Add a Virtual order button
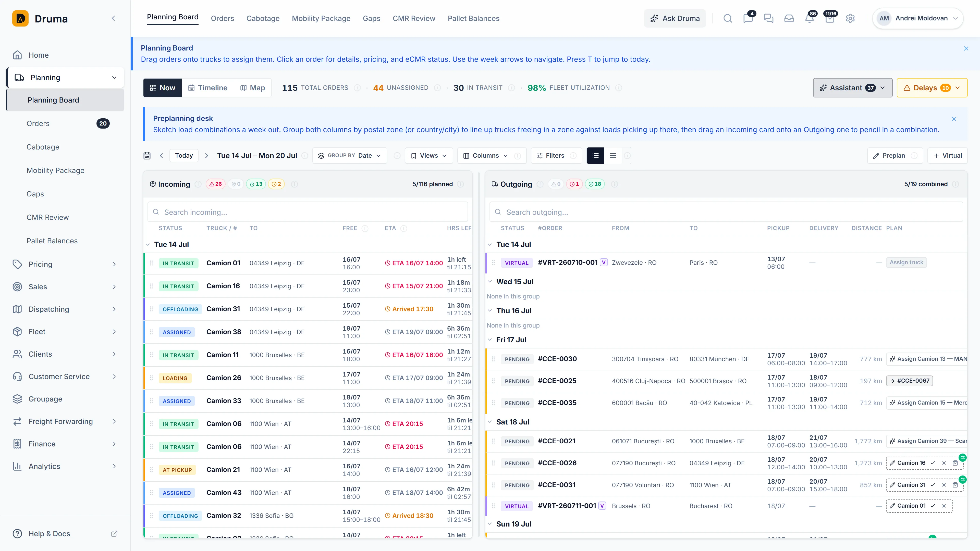Image resolution: width=980 pixels, height=551 pixels. (x=948, y=156)
